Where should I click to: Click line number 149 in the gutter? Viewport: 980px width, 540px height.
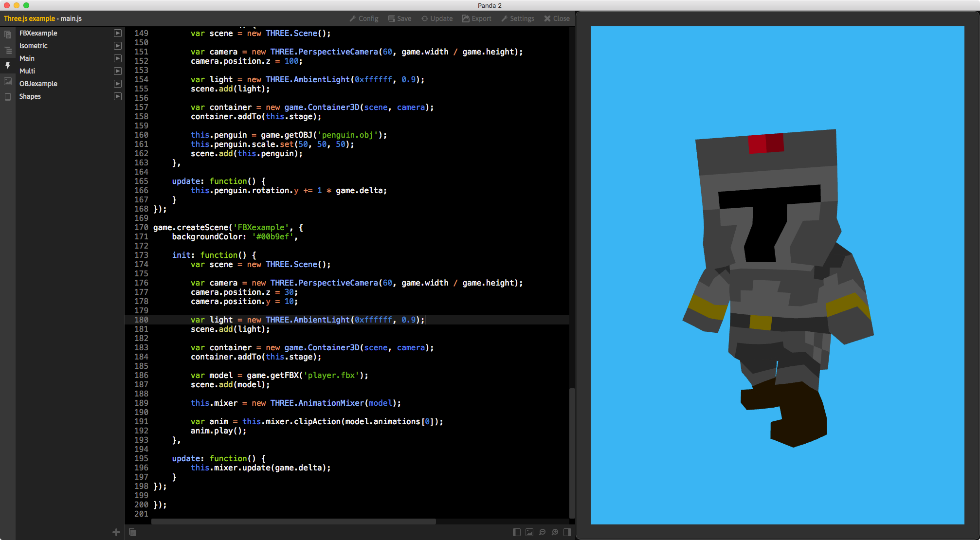pyautogui.click(x=141, y=33)
